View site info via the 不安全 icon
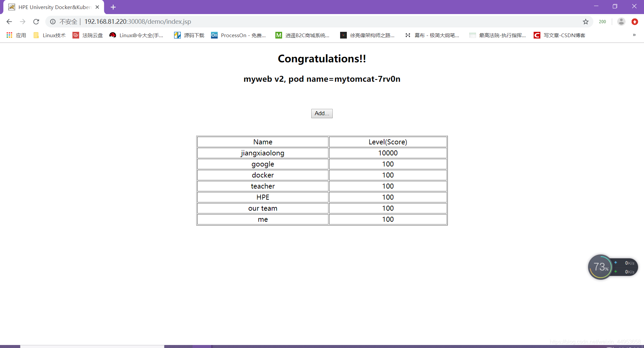Viewport: 644px width, 348px height. coord(53,22)
